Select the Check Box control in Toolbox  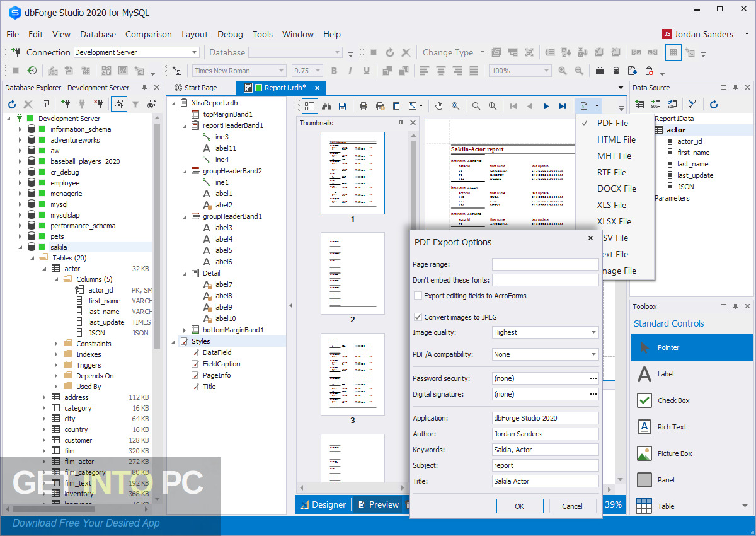(692, 400)
